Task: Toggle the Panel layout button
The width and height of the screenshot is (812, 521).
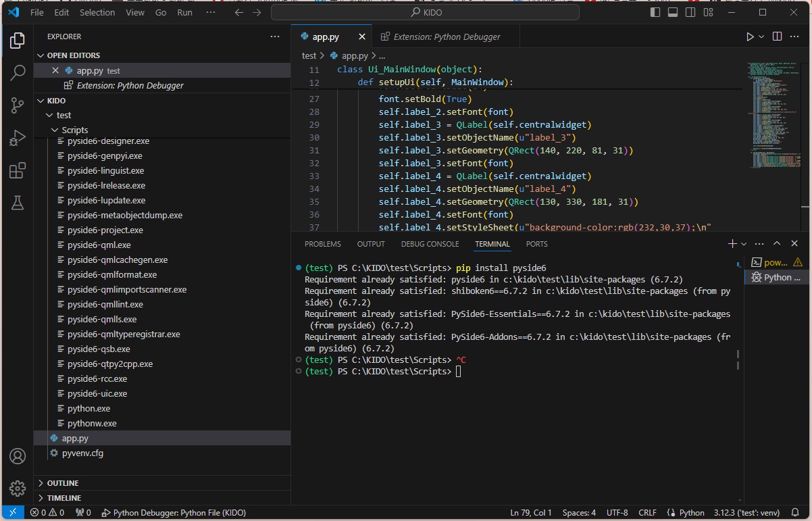Action: 673,12
